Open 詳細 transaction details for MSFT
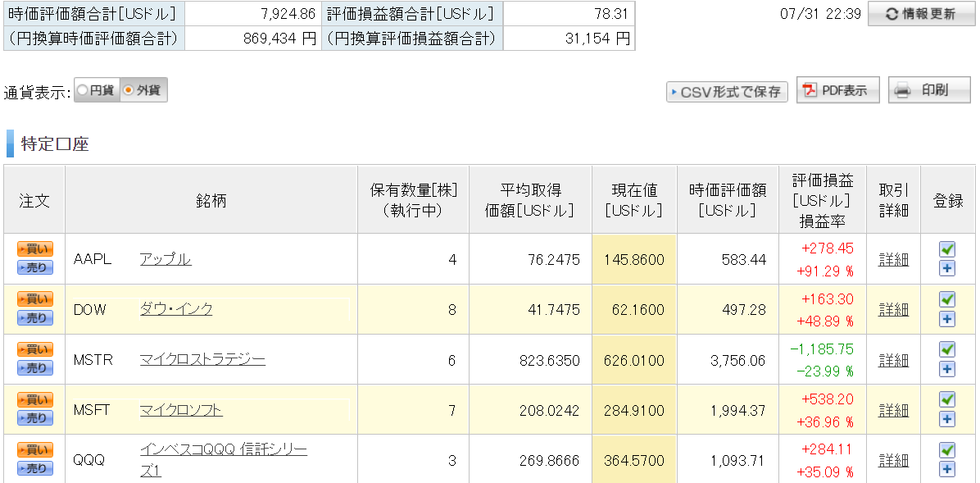The height and width of the screenshot is (483, 980). click(894, 410)
